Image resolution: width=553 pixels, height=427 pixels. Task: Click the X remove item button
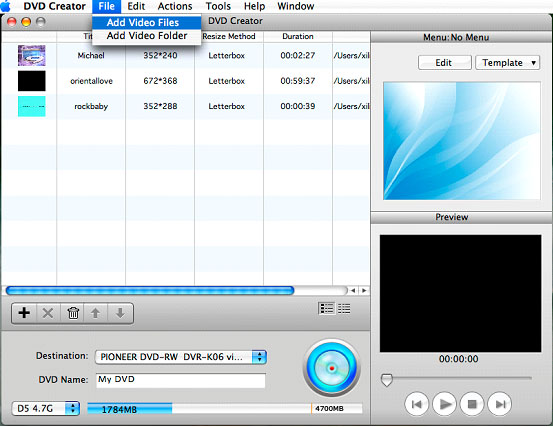[x=48, y=313]
